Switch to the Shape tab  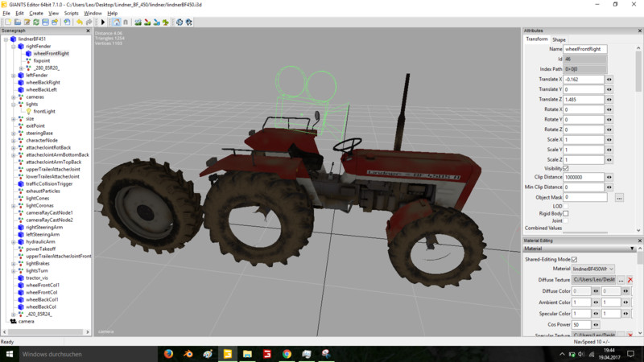pos(559,39)
